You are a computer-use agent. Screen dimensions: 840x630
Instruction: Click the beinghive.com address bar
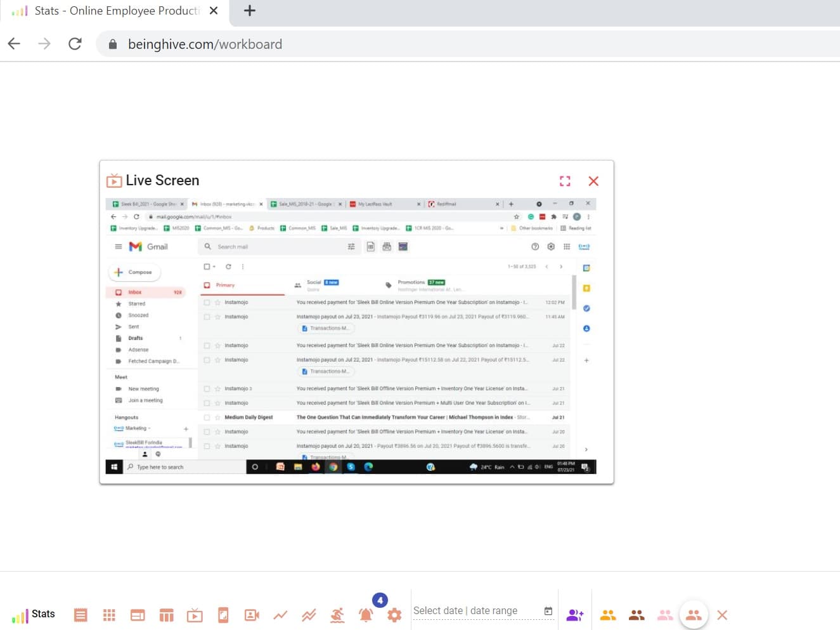(205, 44)
